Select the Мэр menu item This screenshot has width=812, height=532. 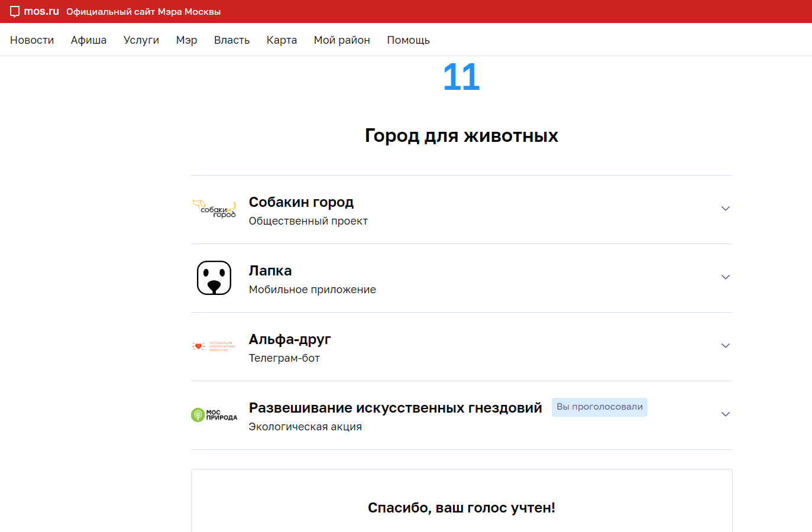tap(187, 40)
